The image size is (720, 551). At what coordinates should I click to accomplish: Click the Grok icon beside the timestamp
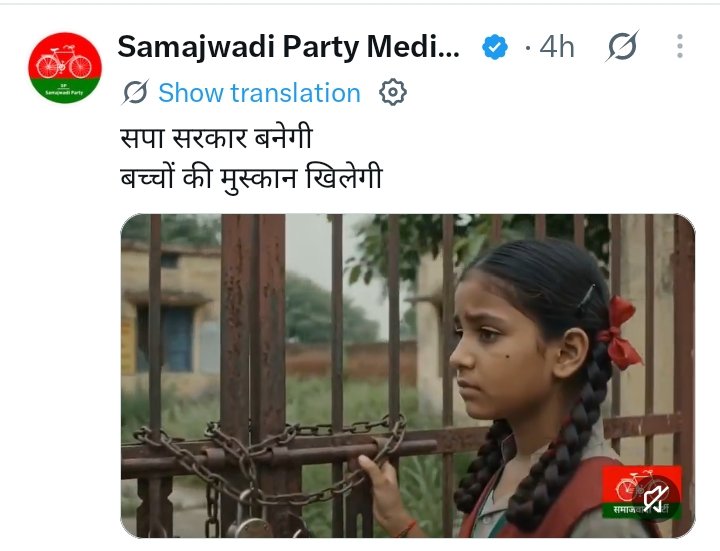(622, 46)
